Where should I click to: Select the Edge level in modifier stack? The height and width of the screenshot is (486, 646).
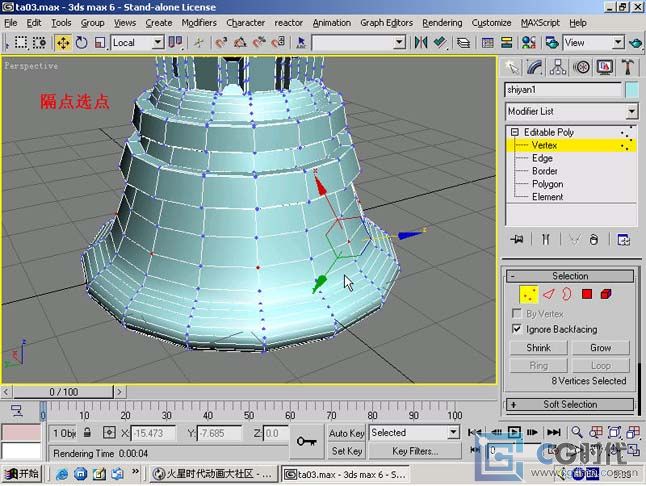pyautogui.click(x=542, y=158)
